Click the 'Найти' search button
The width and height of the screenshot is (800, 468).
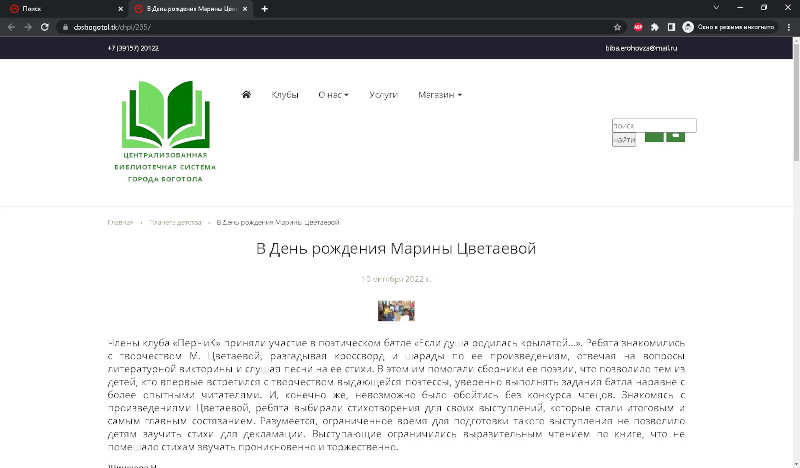624,140
